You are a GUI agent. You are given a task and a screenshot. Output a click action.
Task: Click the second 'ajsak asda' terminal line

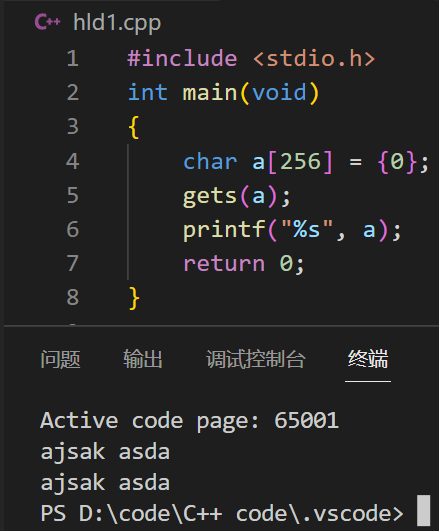[105, 483]
